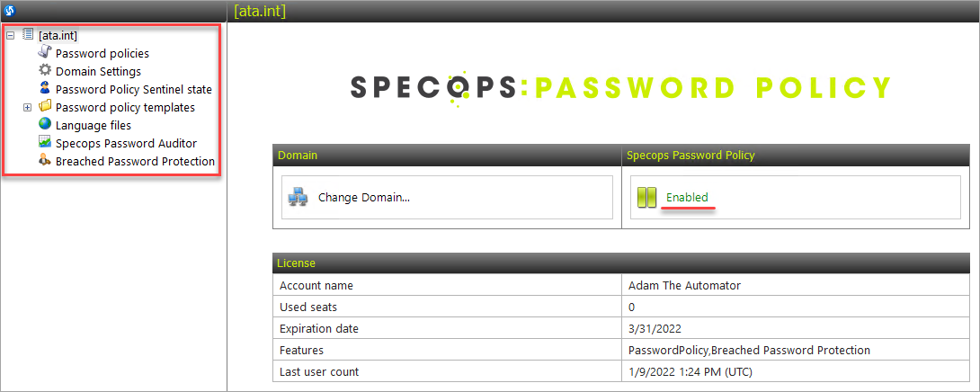Click the Domain Settings gear icon
Screen dimensions: 980x392
point(45,70)
